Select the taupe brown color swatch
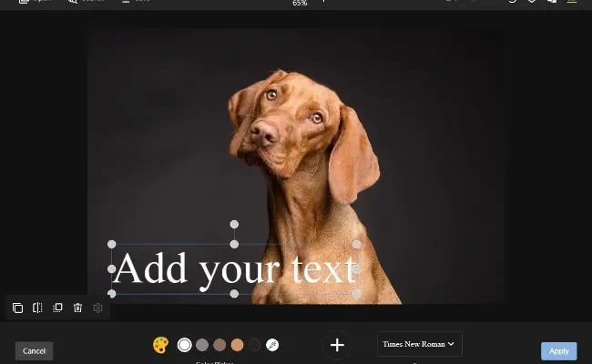 (x=219, y=345)
